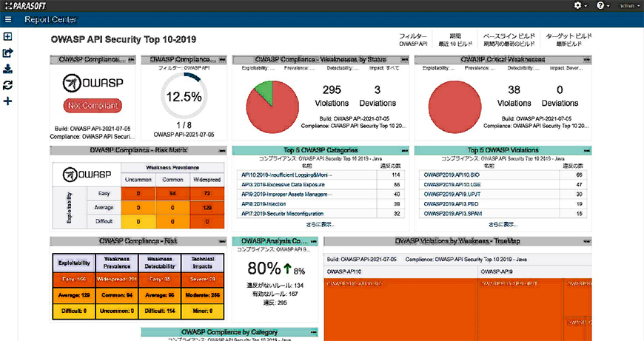
Task: Open menu of first OWASP Compliance widget
Action: 131,60
